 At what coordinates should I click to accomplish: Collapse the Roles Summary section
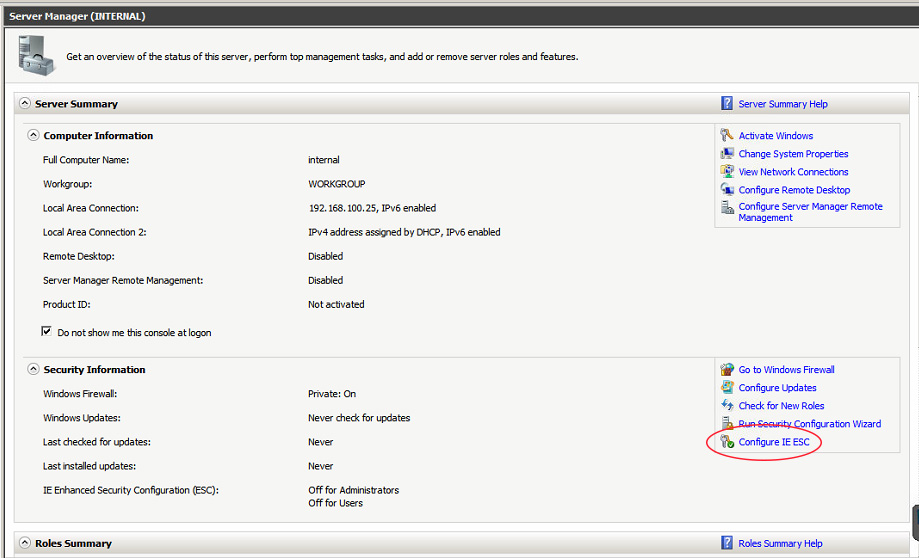[25, 543]
